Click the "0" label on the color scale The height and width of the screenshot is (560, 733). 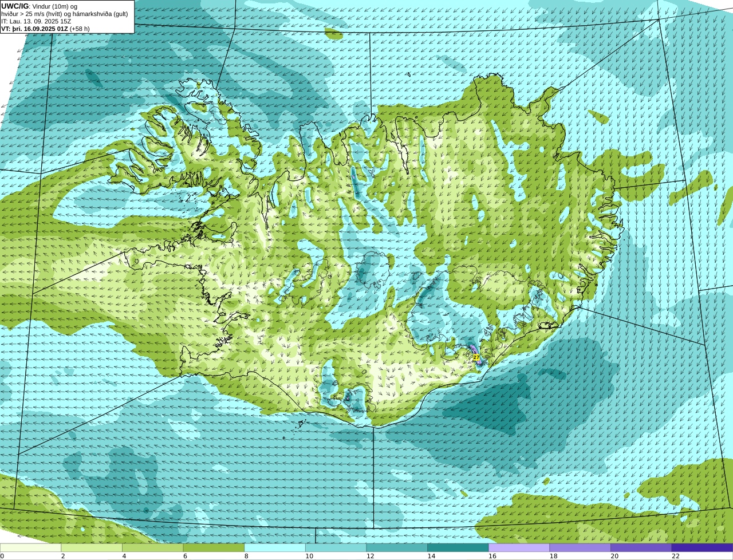click(2, 556)
